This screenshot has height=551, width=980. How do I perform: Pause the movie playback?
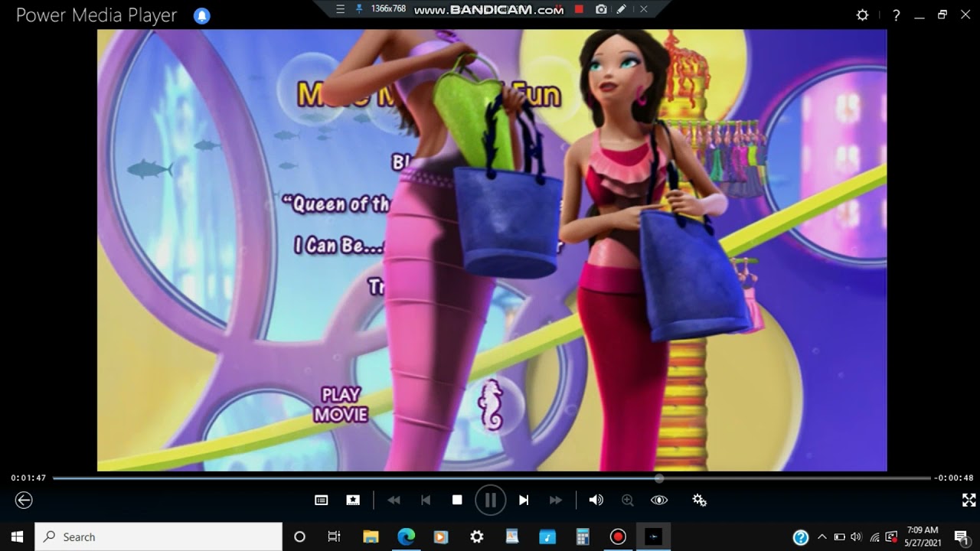pos(490,500)
